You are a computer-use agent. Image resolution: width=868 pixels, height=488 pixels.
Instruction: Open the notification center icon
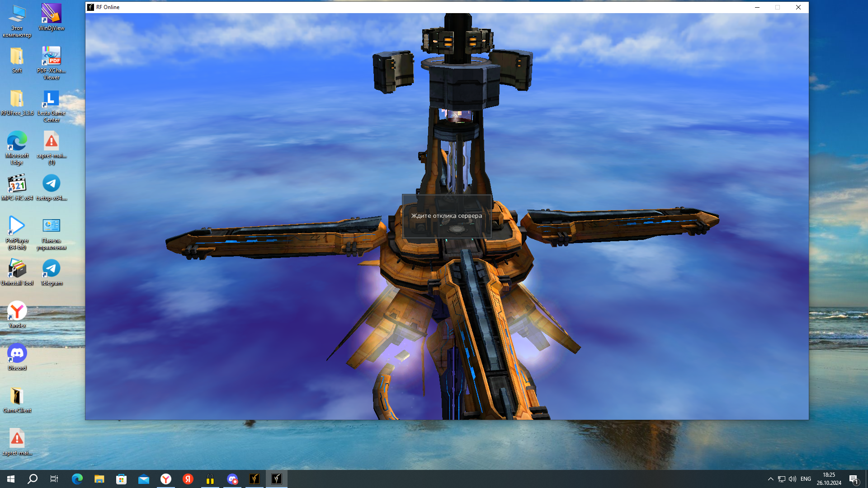[x=854, y=479]
